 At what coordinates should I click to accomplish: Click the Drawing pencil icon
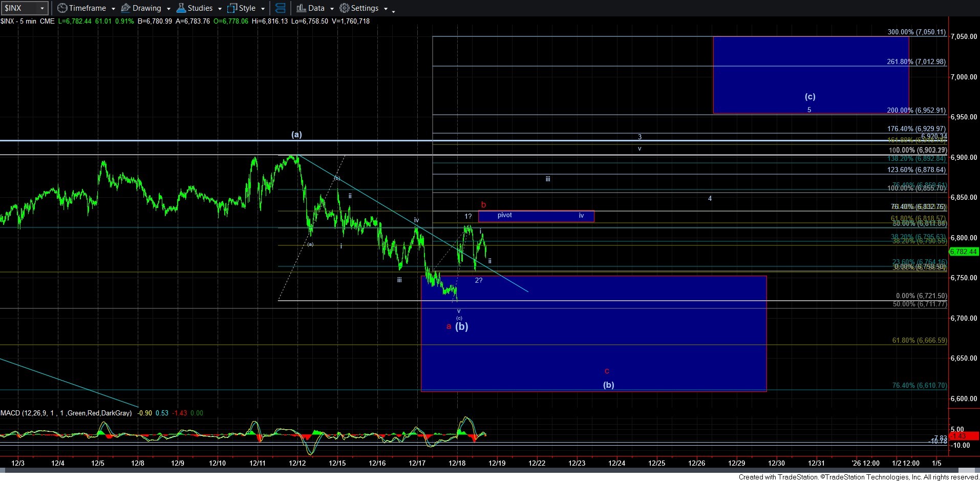coord(125,8)
